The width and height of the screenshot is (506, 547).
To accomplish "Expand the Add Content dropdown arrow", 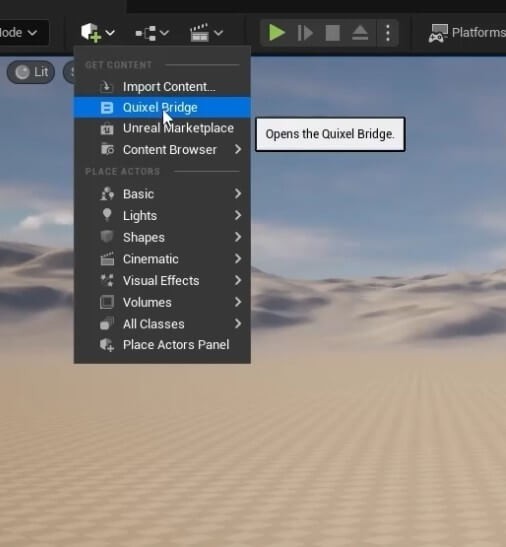I will (x=110, y=33).
